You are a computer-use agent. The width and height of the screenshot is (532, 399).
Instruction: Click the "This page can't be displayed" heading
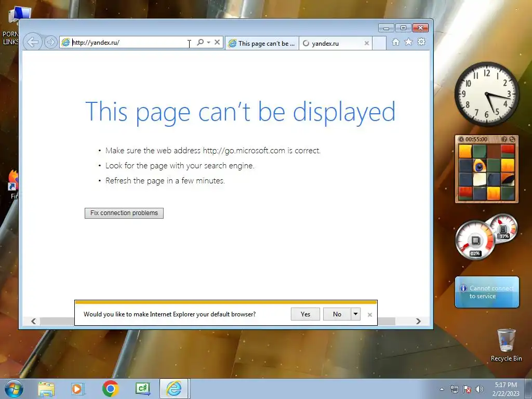point(240,112)
